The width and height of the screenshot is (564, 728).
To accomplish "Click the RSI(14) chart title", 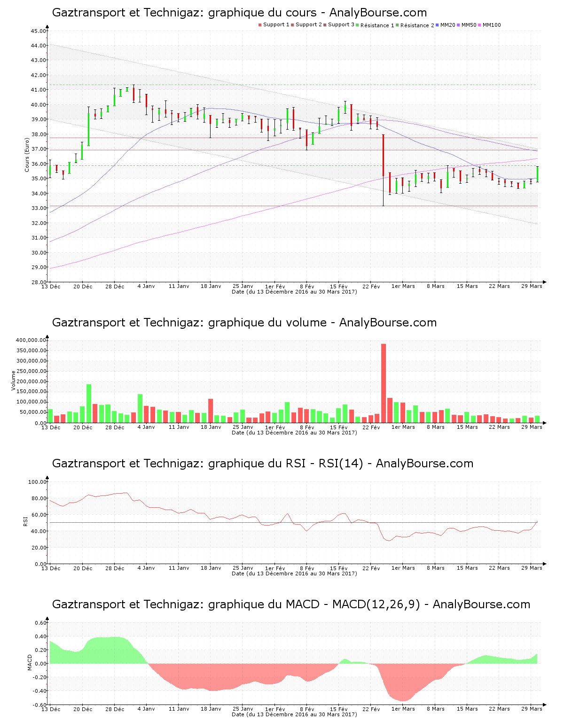I will coord(263,464).
